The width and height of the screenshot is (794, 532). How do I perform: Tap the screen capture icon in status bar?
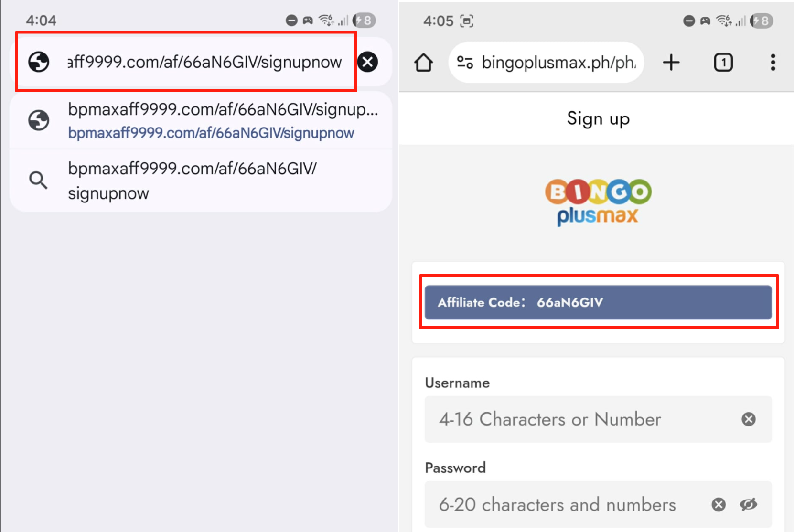coord(467,21)
